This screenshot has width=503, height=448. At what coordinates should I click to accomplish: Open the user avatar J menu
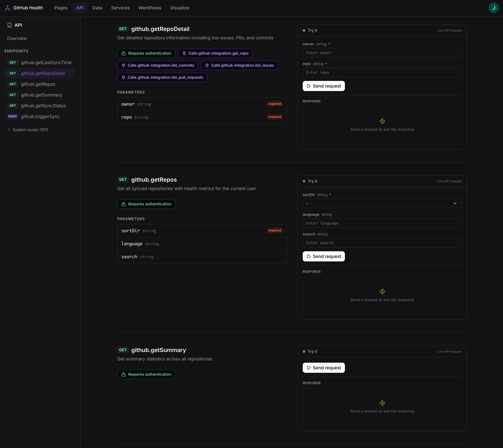(x=493, y=8)
